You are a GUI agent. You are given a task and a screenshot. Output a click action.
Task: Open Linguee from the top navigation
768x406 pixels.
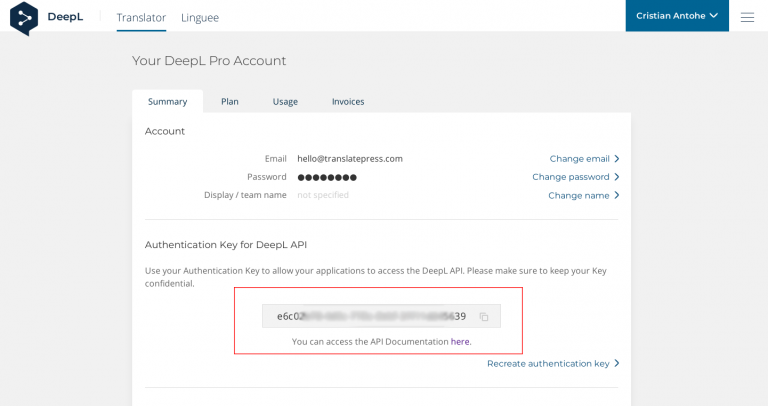pos(200,17)
